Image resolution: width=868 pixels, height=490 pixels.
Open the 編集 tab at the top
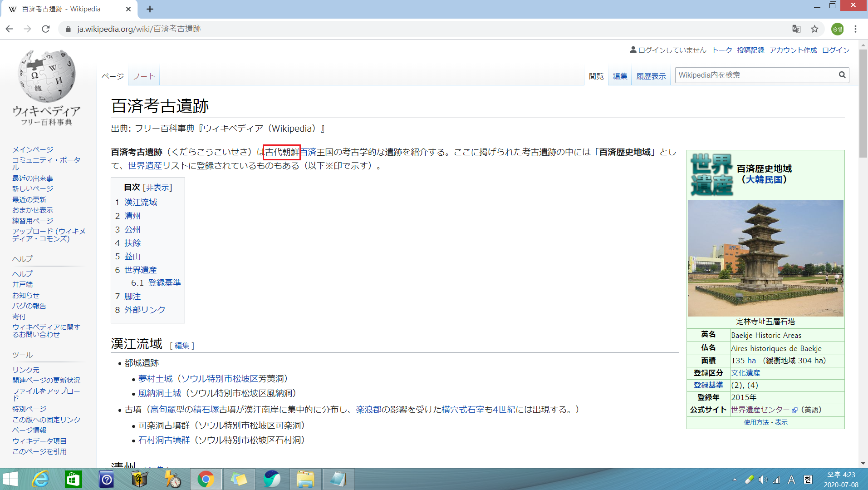[x=620, y=76]
